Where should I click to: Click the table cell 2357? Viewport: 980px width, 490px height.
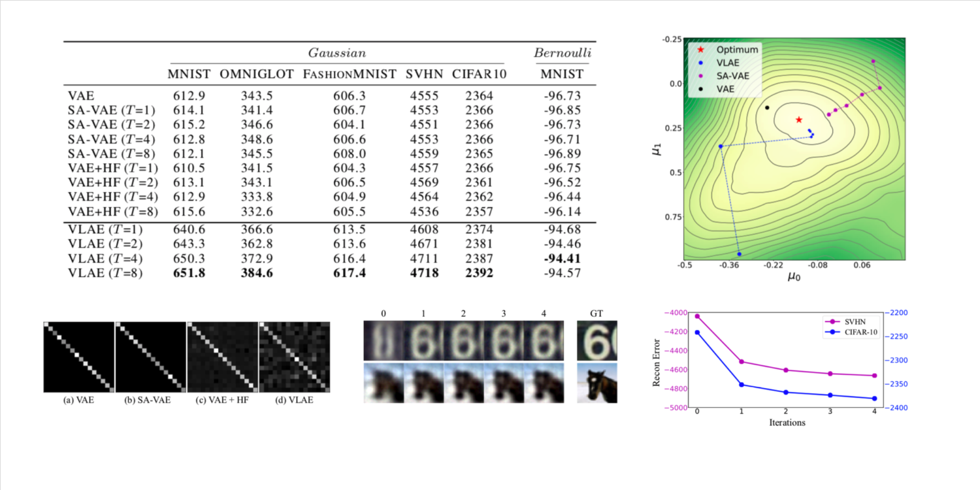tap(479, 210)
